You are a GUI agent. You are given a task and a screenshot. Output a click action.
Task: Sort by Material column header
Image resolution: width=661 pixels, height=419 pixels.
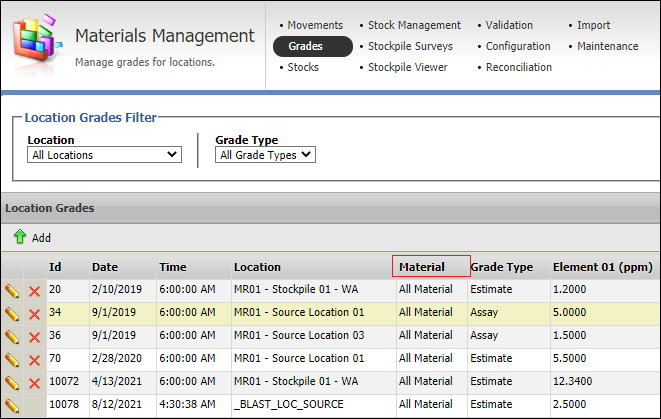point(422,267)
